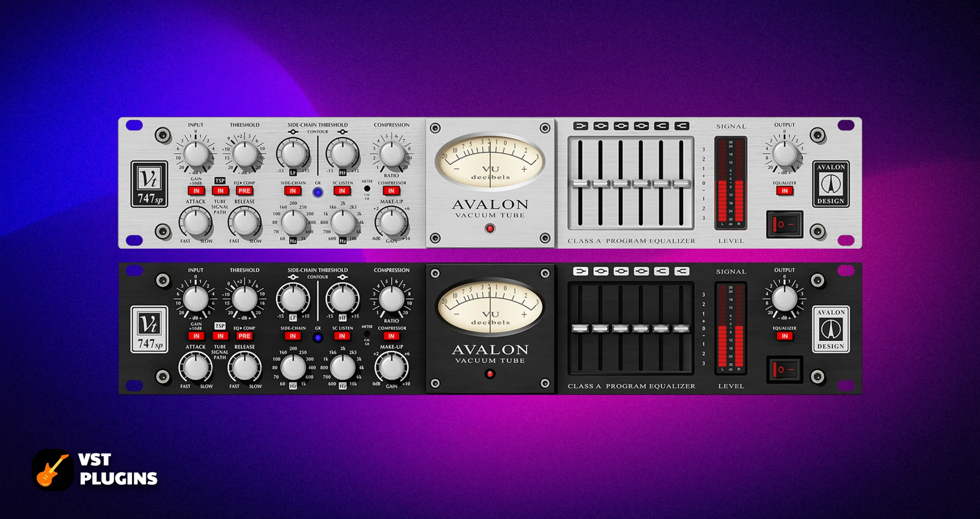Toggle the METER CAL/GR switch on silver unit
The width and height of the screenshot is (980, 519).
(x=367, y=189)
